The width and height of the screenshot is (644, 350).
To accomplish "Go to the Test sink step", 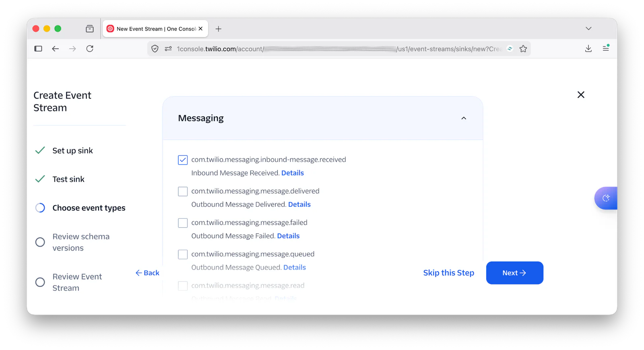I will 68,179.
